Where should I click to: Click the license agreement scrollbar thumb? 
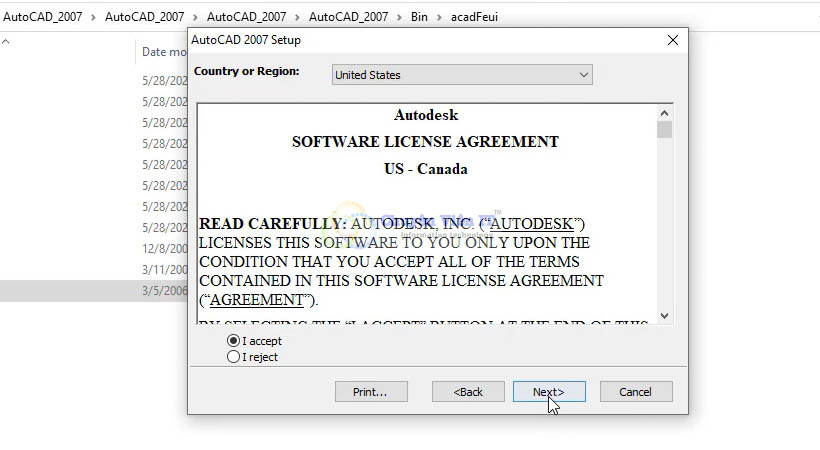(665, 130)
